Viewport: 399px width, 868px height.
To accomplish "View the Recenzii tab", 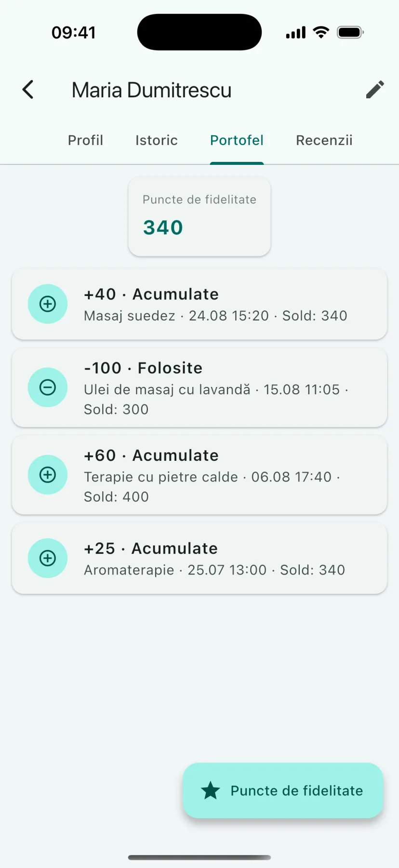I will [x=324, y=140].
